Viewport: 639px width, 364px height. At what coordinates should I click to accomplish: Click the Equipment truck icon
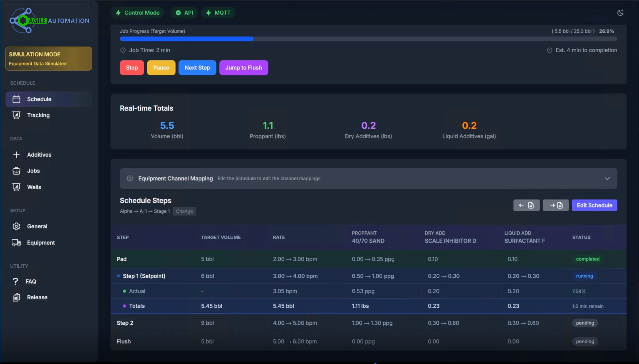pos(16,243)
